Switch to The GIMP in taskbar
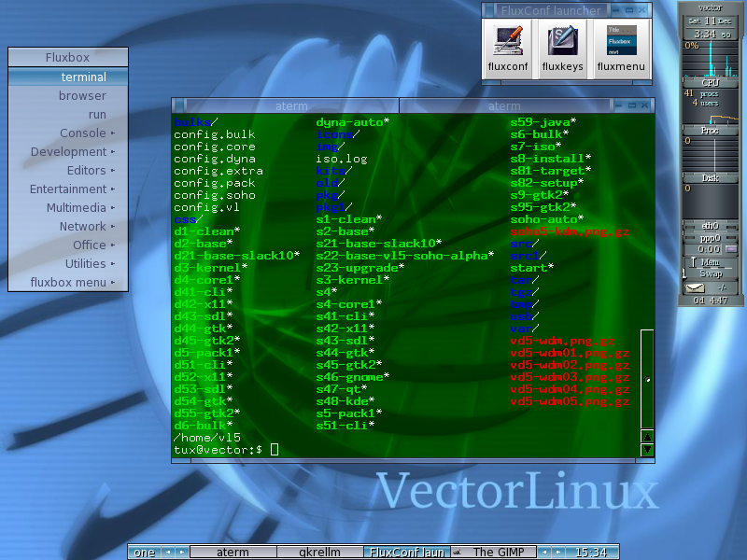 coord(495,553)
